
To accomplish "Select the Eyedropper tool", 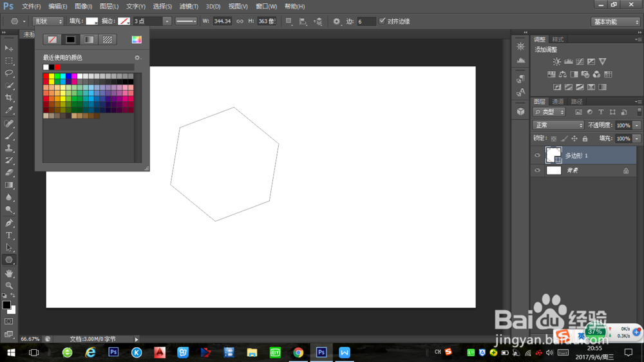I will 9,110.
